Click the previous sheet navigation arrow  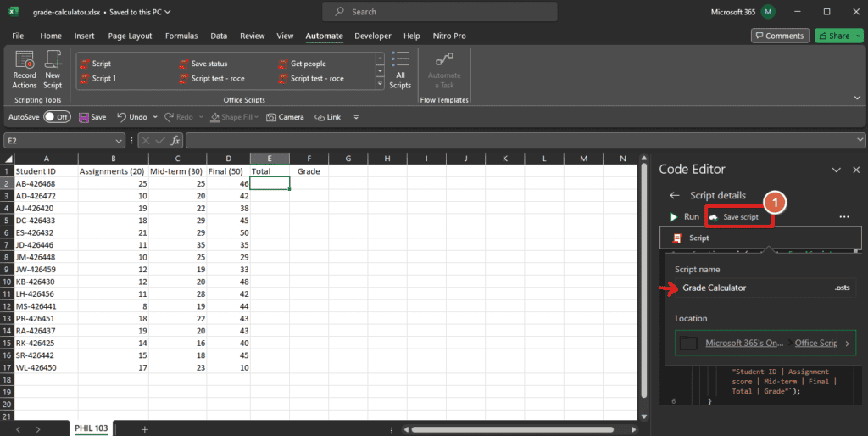pos(19,429)
